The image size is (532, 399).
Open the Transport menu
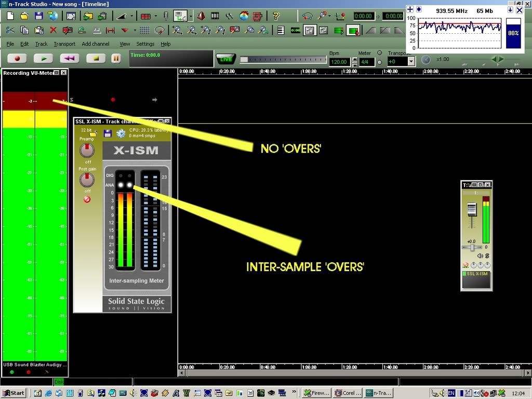[x=64, y=44]
